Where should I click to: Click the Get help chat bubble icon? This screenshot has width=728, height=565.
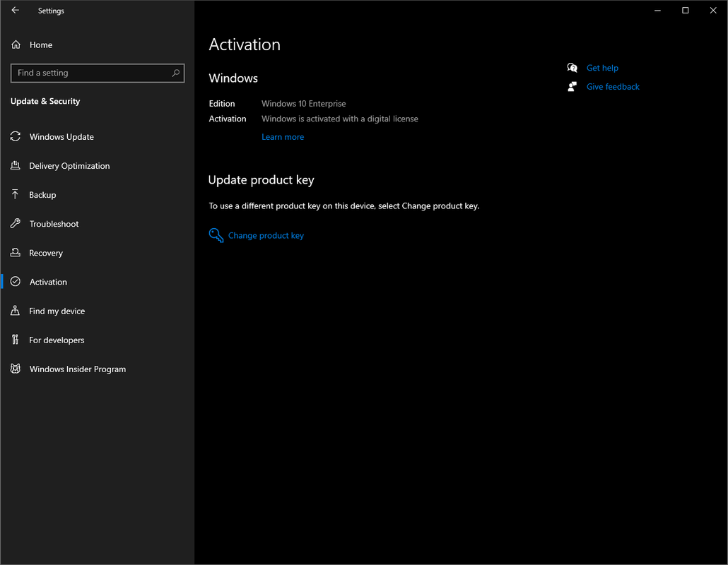572,68
